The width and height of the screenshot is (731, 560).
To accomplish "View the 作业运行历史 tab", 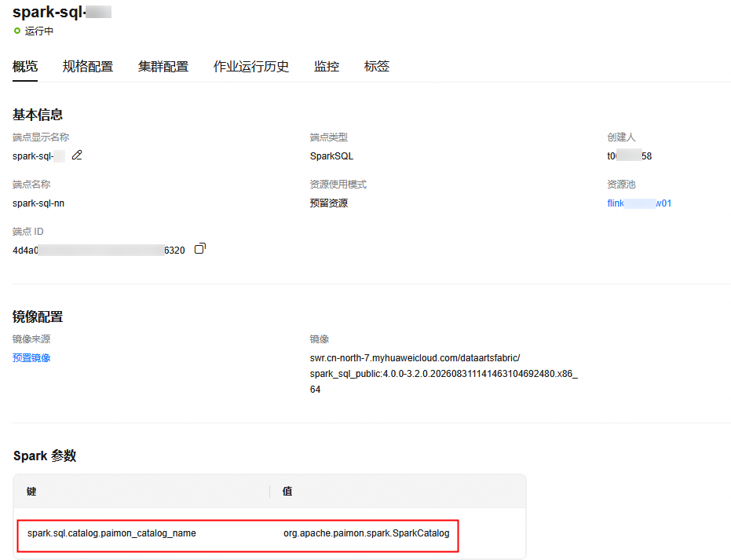I will 251,67.
